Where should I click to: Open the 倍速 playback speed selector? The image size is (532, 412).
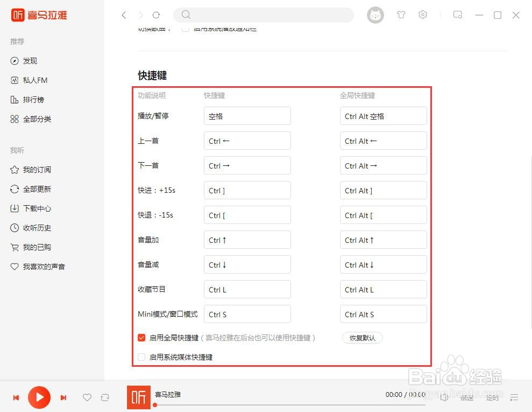click(467, 397)
